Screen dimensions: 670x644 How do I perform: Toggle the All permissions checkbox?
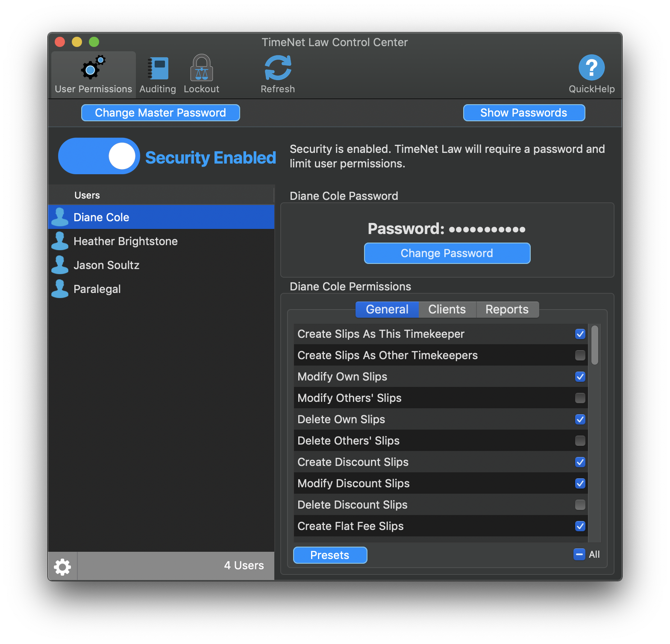click(579, 554)
